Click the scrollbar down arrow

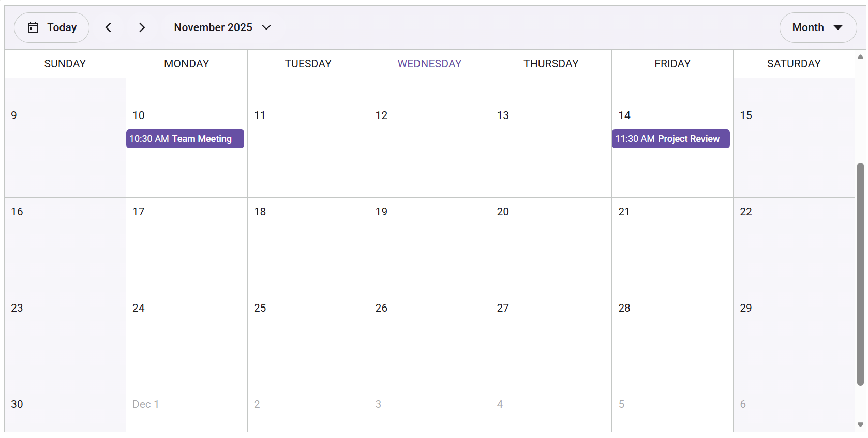click(x=860, y=425)
